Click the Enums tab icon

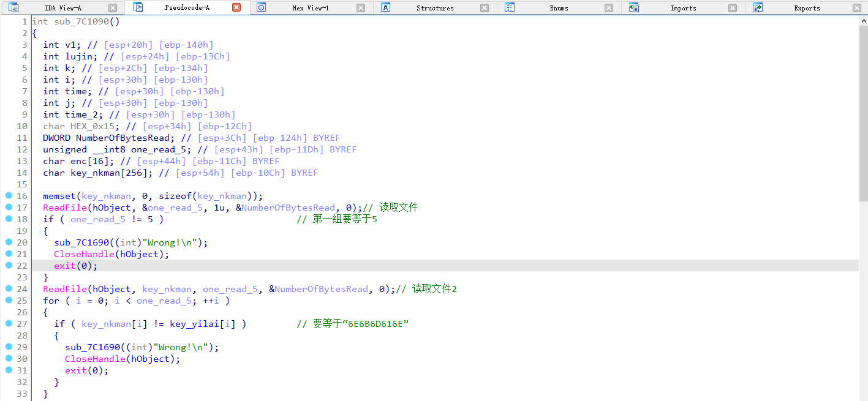pyautogui.click(x=510, y=8)
